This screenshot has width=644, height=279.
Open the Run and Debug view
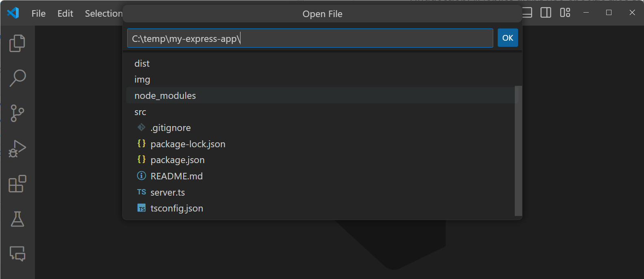point(17,148)
